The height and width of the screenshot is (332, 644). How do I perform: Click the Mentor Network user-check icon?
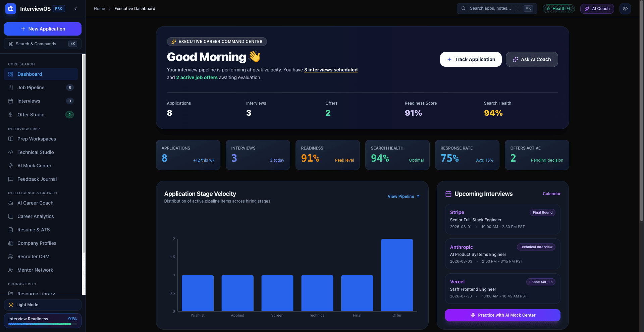tap(11, 270)
